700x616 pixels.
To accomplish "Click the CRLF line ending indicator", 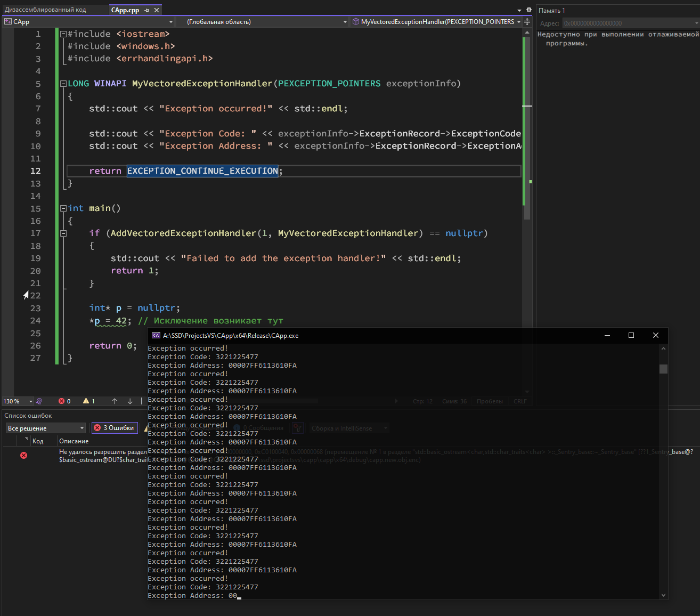I will tap(520, 401).
